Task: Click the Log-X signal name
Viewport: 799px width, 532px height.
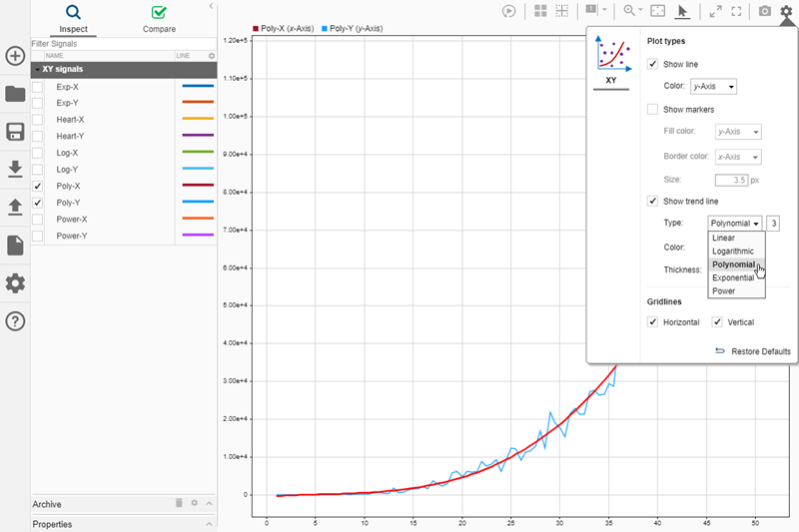Action: tap(67, 153)
